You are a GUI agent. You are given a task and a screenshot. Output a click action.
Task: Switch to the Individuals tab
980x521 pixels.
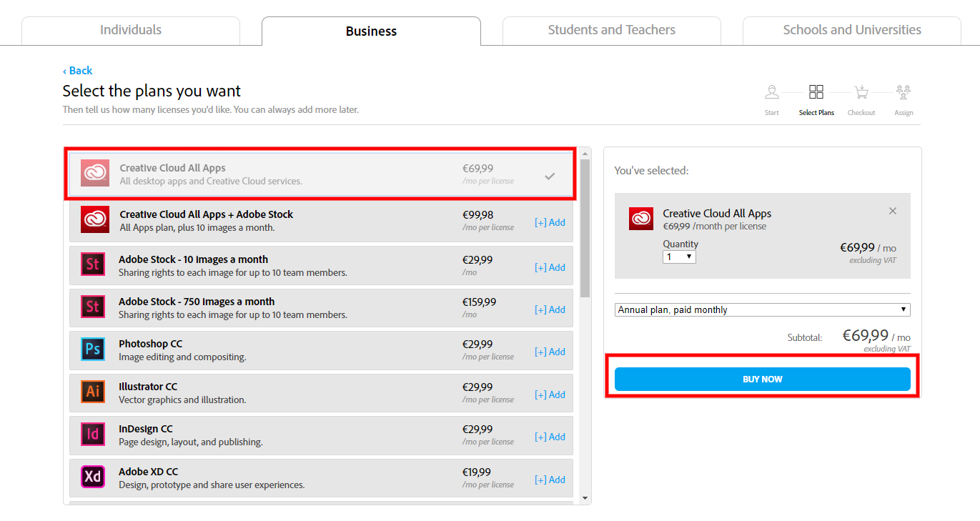pos(131,30)
